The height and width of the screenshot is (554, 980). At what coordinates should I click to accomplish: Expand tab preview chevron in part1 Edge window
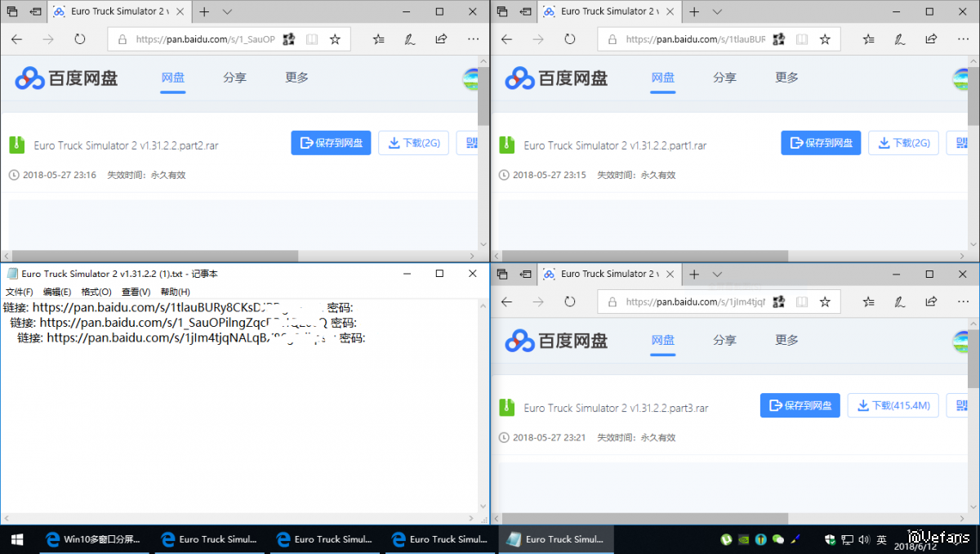(x=717, y=11)
